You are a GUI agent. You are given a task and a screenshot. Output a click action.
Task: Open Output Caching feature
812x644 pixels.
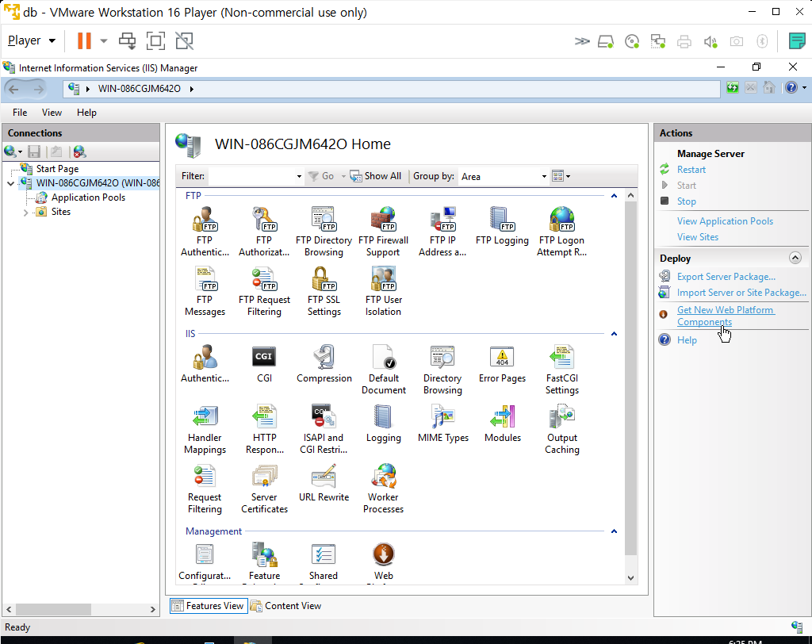562,429
